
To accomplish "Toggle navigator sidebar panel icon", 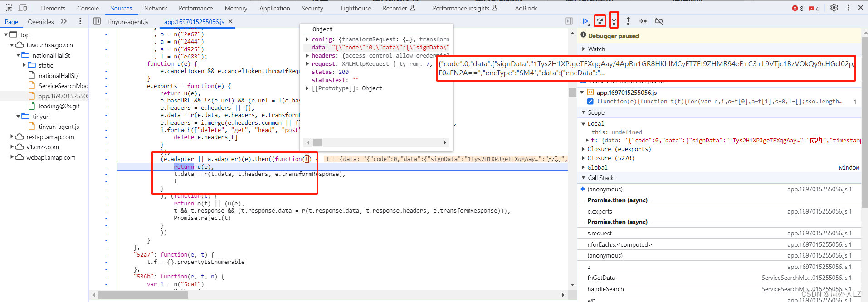I will pyautogui.click(x=97, y=21).
